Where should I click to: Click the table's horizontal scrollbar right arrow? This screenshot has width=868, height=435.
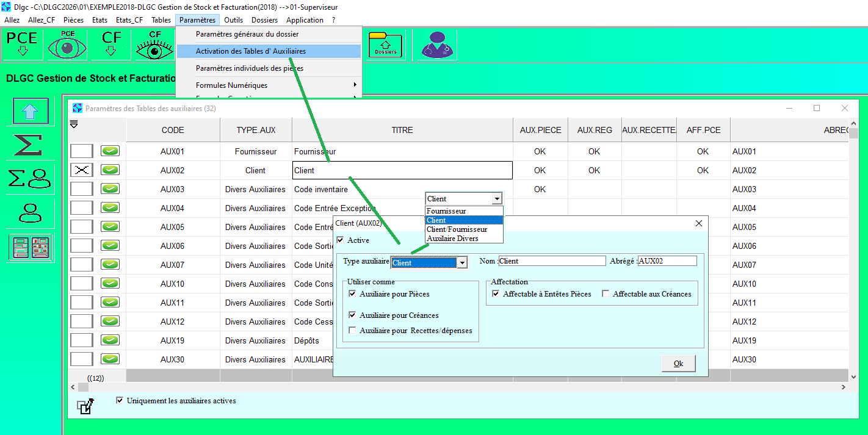(x=844, y=387)
